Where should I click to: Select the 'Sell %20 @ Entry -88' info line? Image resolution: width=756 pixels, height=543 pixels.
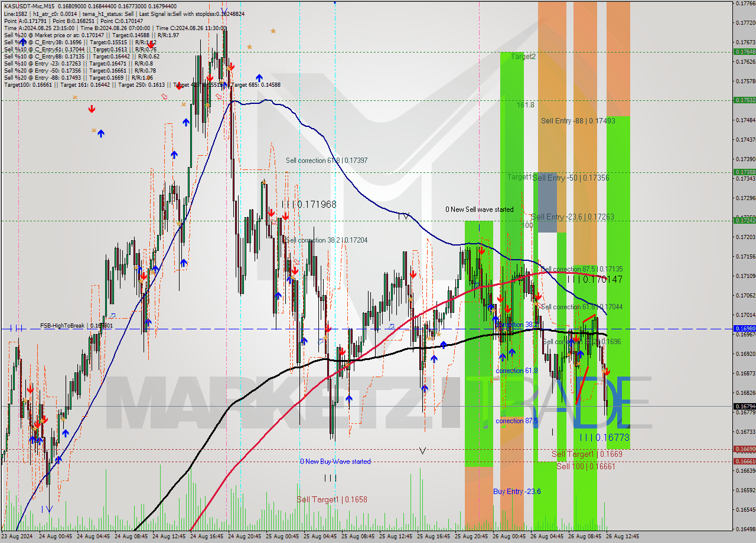click(79, 78)
